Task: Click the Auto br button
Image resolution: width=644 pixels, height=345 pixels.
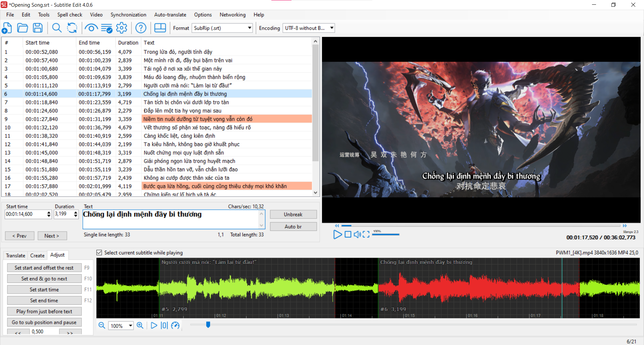Action: pos(293,227)
